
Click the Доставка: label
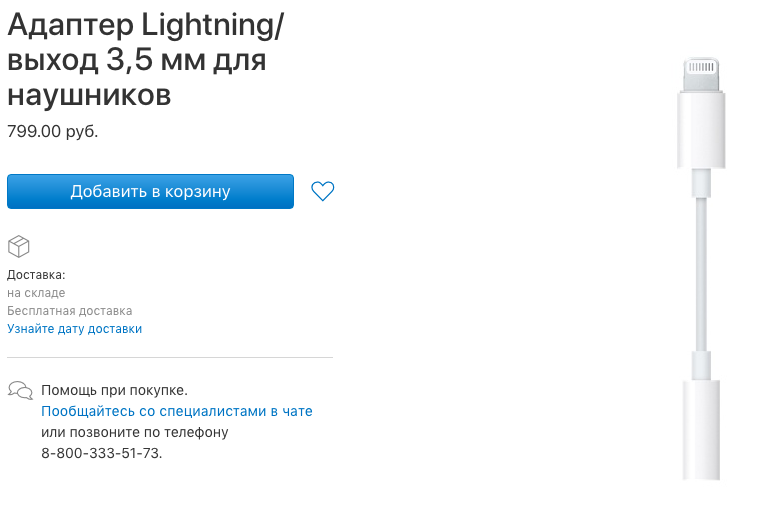pos(36,274)
